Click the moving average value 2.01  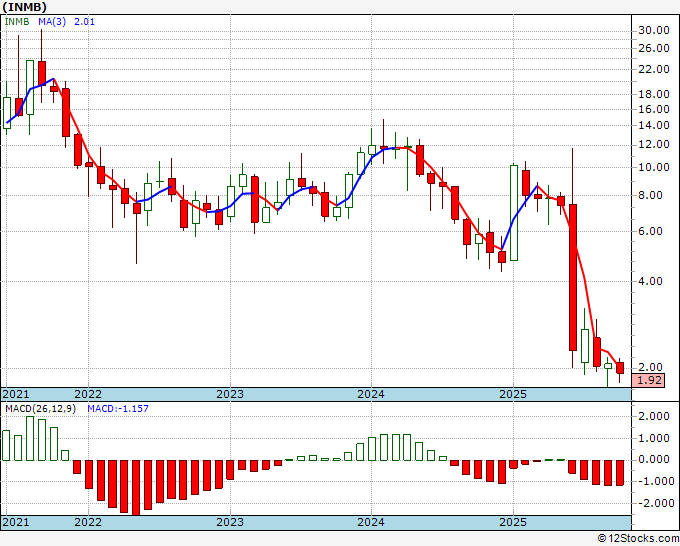tap(84, 21)
